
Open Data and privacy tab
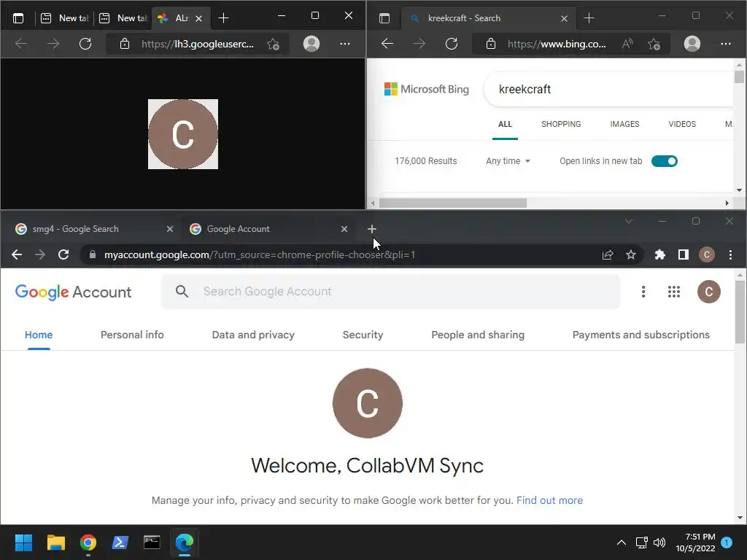(253, 335)
